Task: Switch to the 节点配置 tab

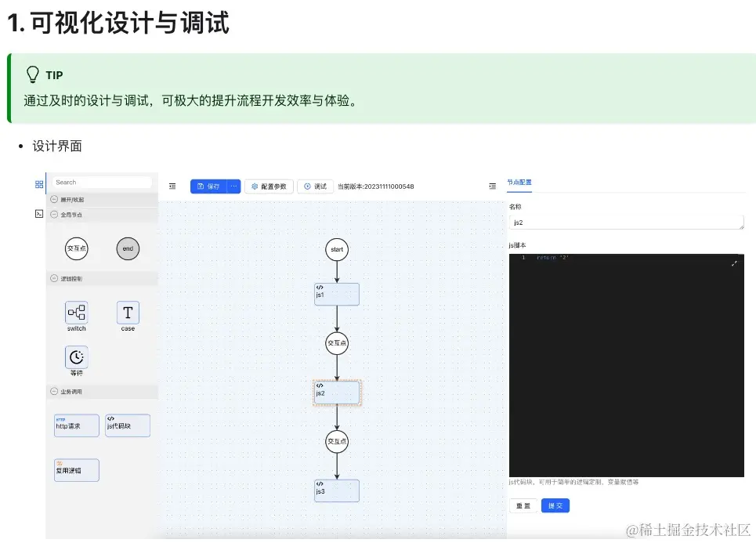Action: tap(520, 183)
